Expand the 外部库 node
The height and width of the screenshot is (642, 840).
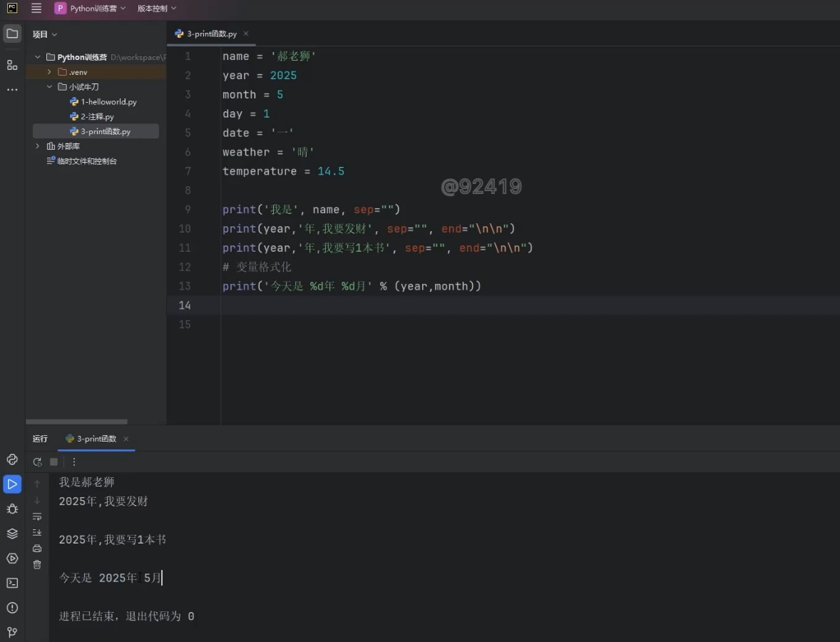click(38, 146)
